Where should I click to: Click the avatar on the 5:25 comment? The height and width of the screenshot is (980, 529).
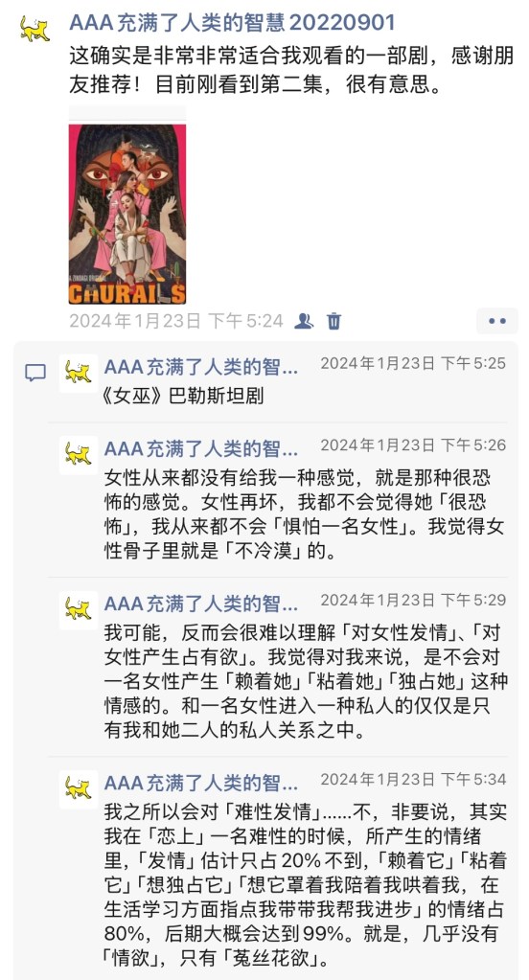click(x=79, y=373)
